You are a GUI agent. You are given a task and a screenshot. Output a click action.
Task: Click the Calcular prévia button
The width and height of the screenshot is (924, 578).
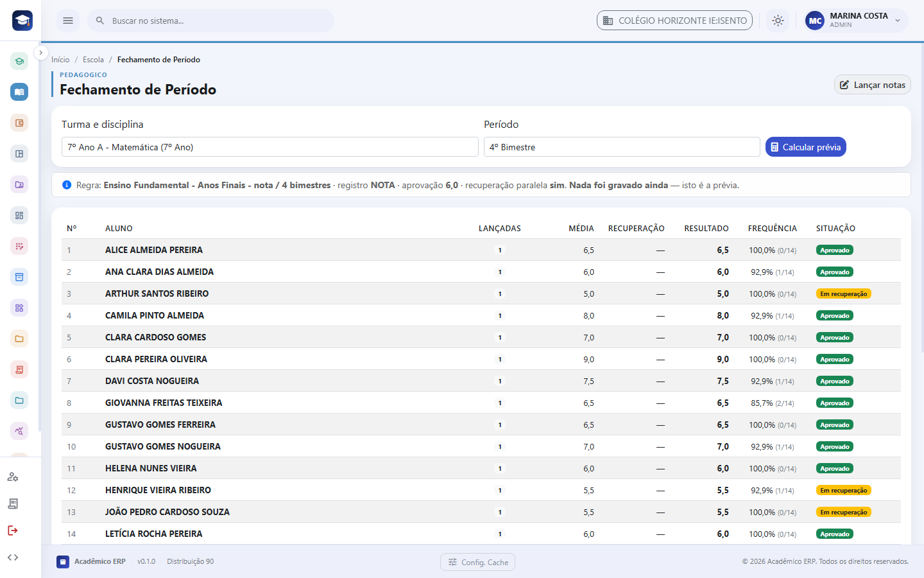[806, 147]
